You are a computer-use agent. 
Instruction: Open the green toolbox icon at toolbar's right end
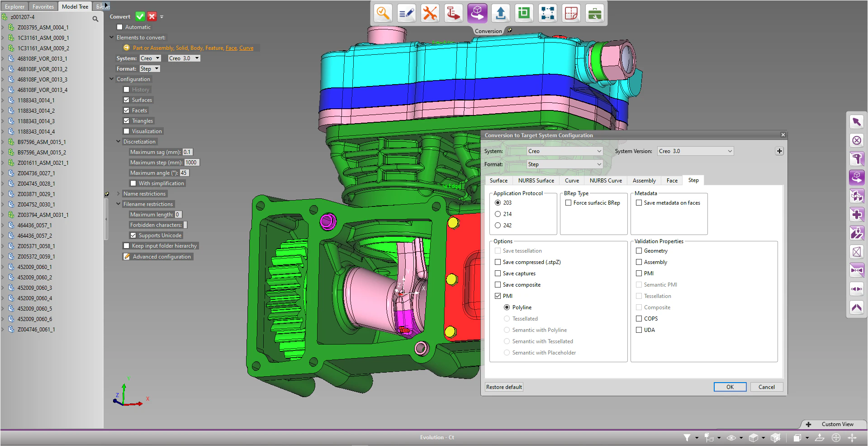click(594, 13)
